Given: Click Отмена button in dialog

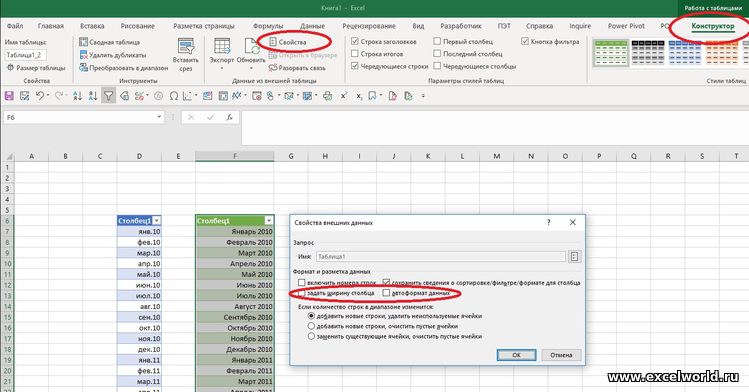Looking at the screenshot, I should tap(561, 355).
